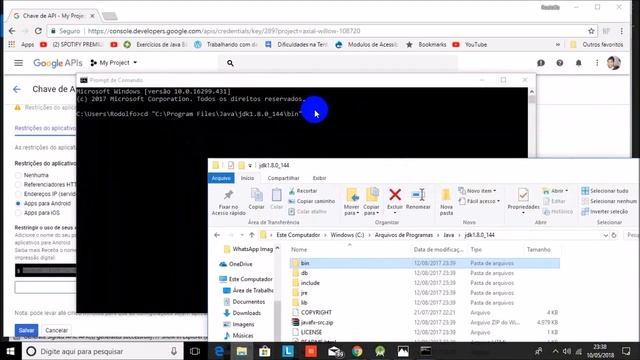Click the Salvar button
Image resolution: width=640 pixels, height=360 pixels.
click(26, 330)
